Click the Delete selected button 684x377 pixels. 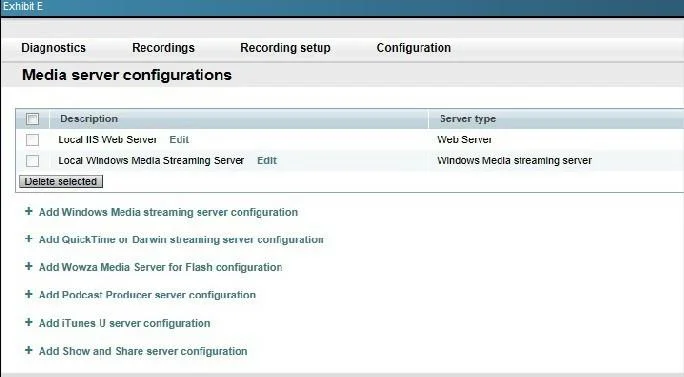click(61, 182)
